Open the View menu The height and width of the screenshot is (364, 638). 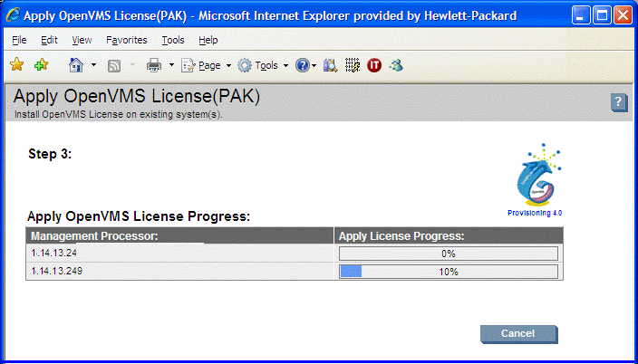pyautogui.click(x=82, y=40)
